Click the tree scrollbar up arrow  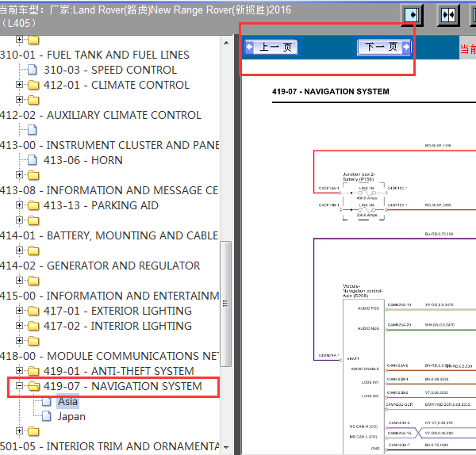(226, 43)
